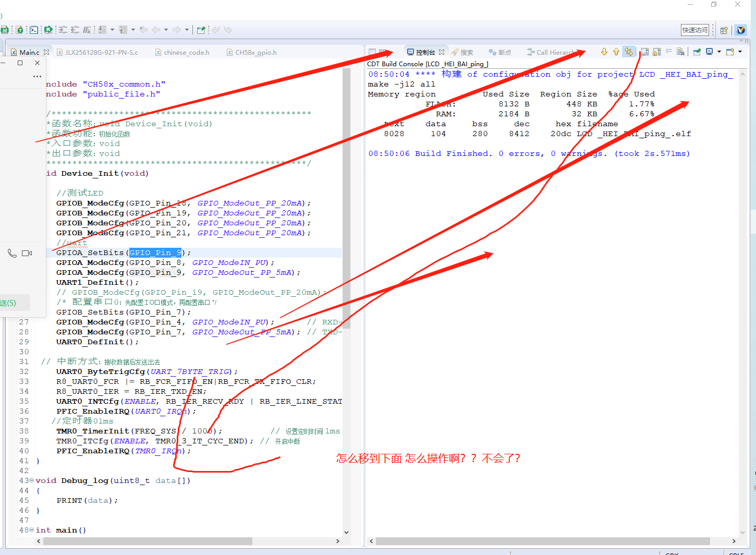
Task: Click the pin editor toolbar icon
Action: (201, 30)
